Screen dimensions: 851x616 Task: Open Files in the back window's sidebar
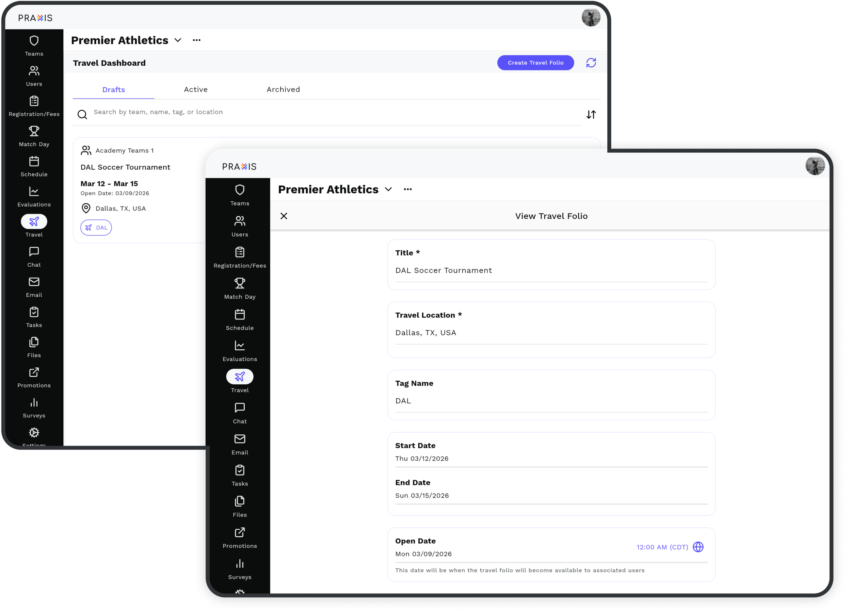pos(34,347)
